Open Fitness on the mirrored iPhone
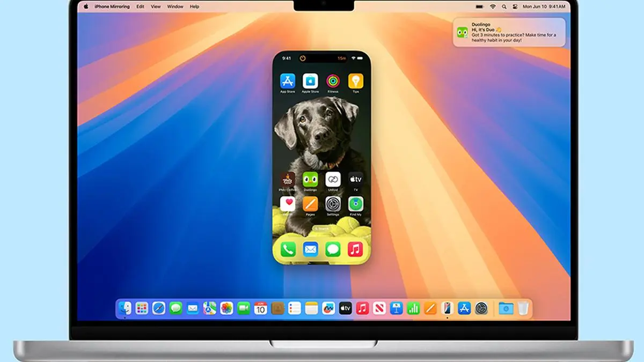This screenshot has width=644, height=362. [x=333, y=81]
